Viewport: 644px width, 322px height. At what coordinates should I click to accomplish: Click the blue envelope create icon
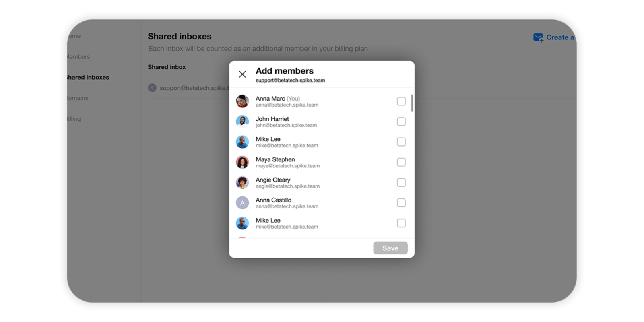[x=538, y=37]
